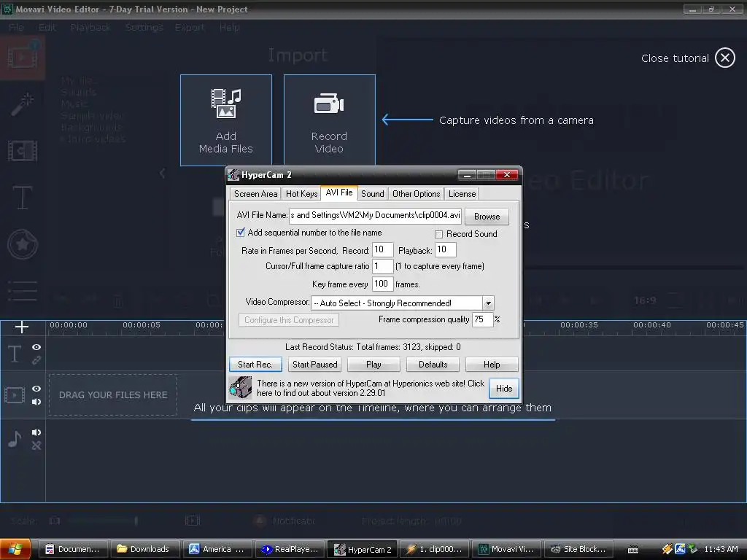Screen dimensions: 747x560
Task: Click the Frame compression quality field
Action: (483, 319)
